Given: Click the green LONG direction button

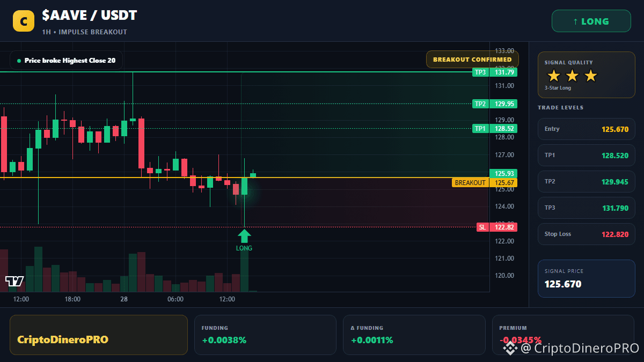Looking at the screenshot, I should tap(591, 21).
